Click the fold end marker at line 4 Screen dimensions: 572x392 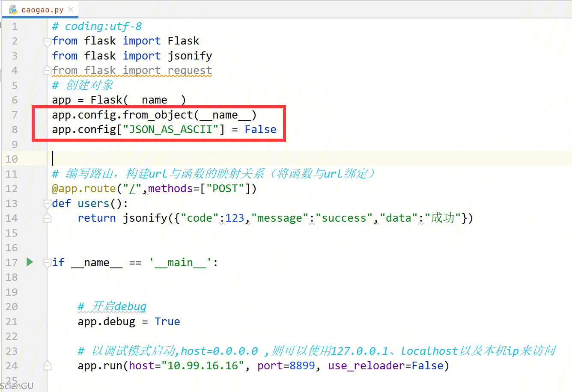click(x=48, y=71)
